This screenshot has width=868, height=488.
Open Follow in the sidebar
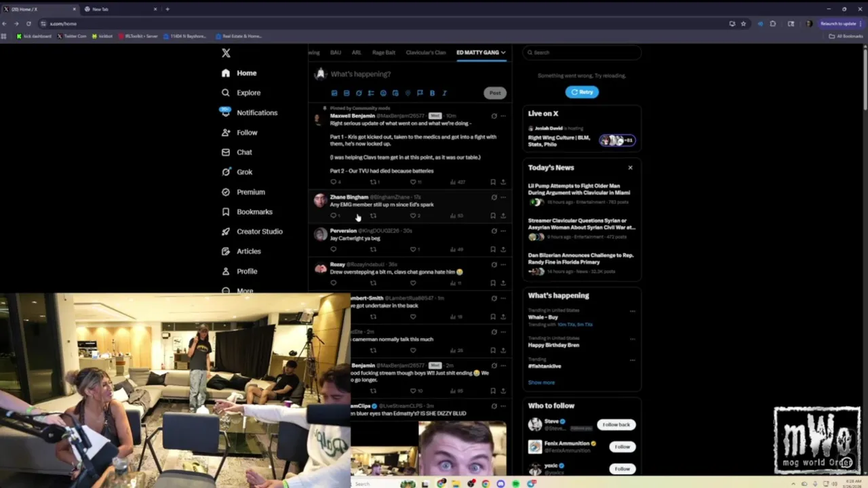[239, 133]
